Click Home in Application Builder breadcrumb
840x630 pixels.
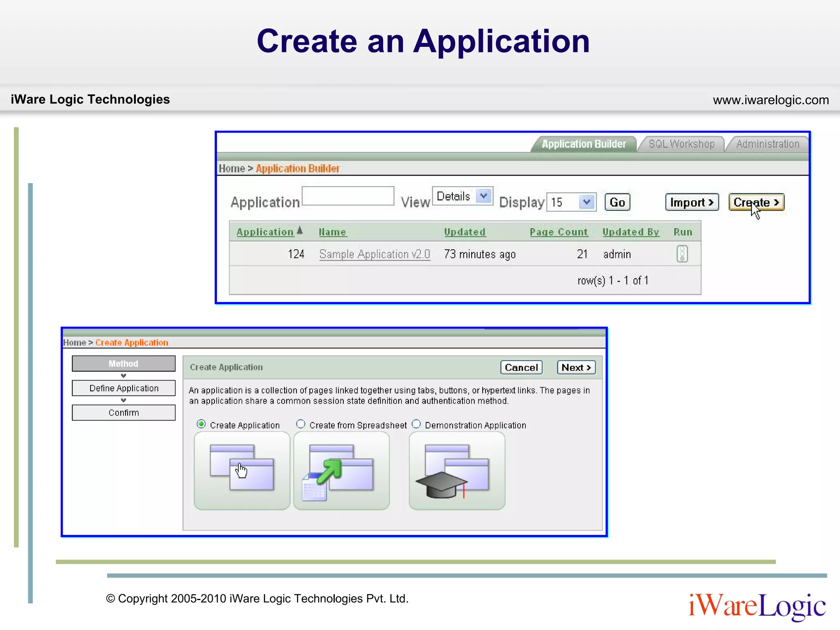(232, 169)
